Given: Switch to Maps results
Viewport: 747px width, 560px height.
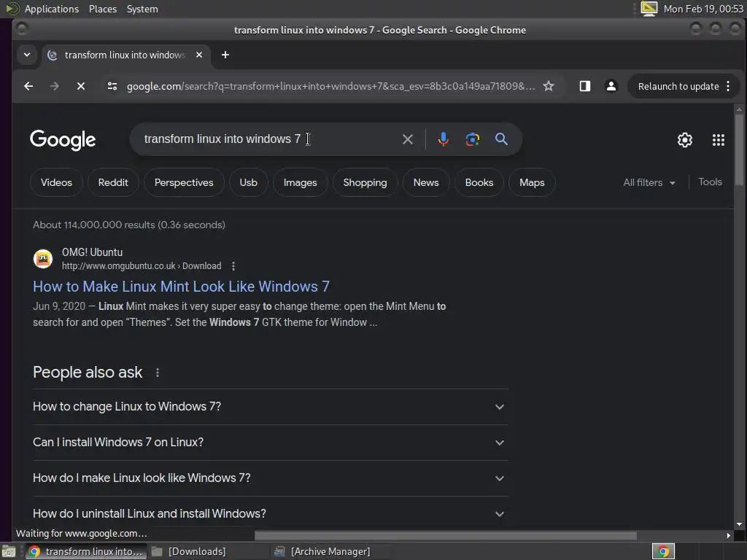Looking at the screenshot, I should tap(532, 183).
